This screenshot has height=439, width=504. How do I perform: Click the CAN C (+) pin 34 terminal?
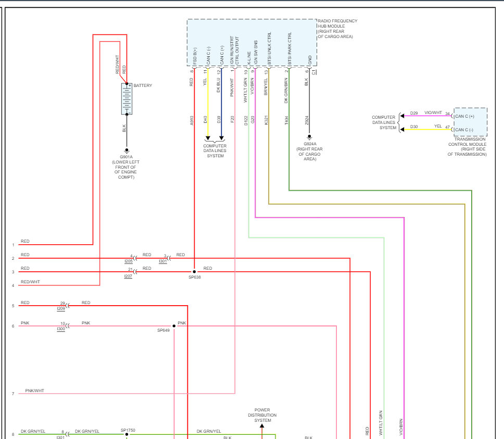click(452, 116)
